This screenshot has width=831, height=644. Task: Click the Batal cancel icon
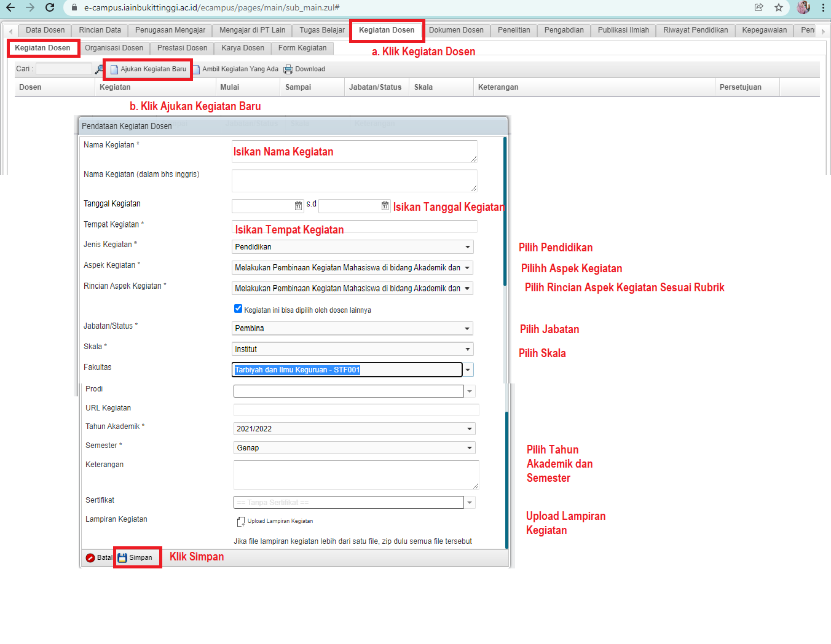pos(90,558)
